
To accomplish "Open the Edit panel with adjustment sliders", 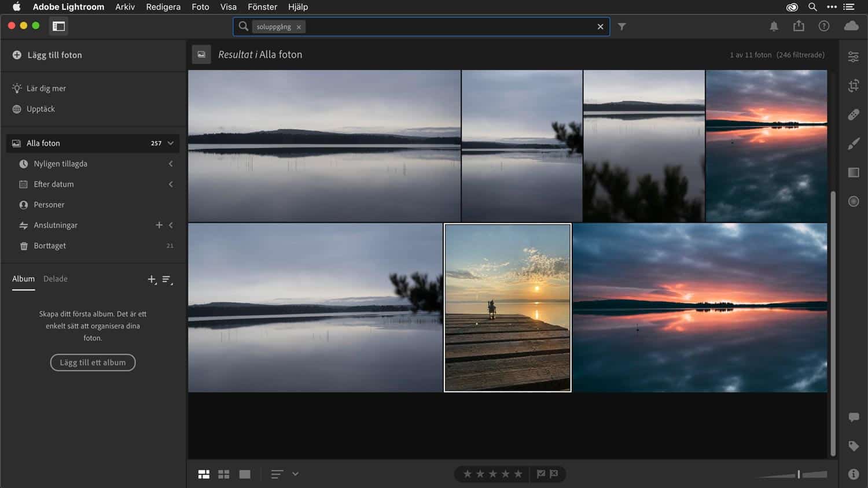I will [853, 56].
